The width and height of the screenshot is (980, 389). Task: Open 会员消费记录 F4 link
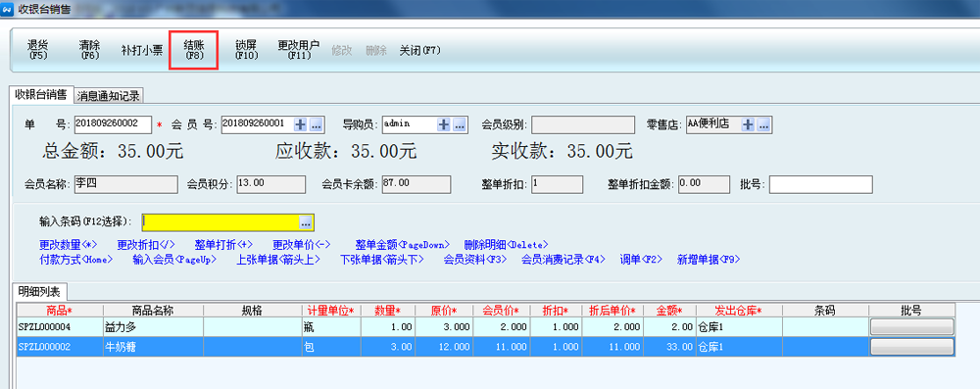point(563,259)
